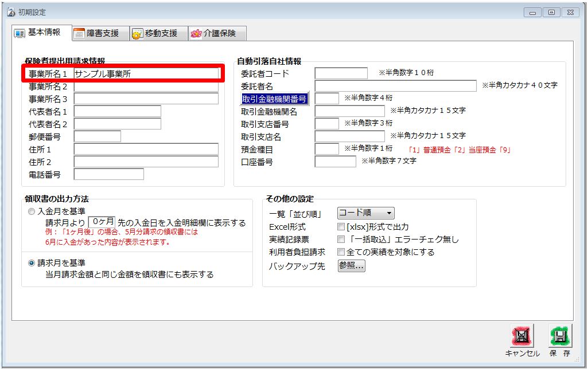The height and width of the screenshot is (369, 588).
Task: Click the 事業所名1 input field
Action: 146,73
